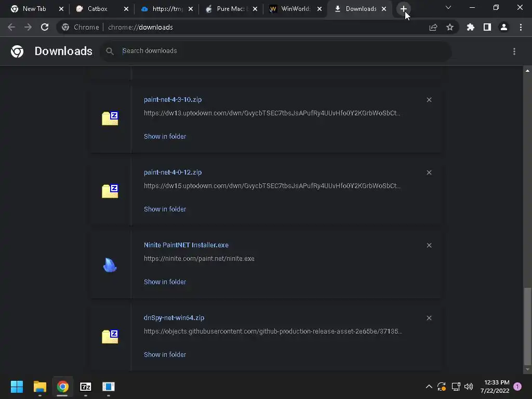Remove paint-net-4-3-10.zip from the list
The height and width of the screenshot is (399, 532).
point(429,100)
